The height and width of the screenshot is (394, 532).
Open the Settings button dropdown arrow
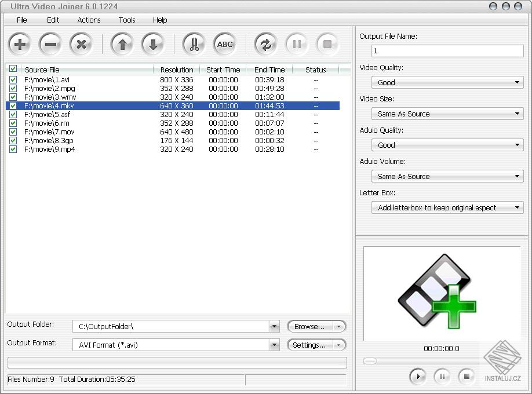(338, 345)
